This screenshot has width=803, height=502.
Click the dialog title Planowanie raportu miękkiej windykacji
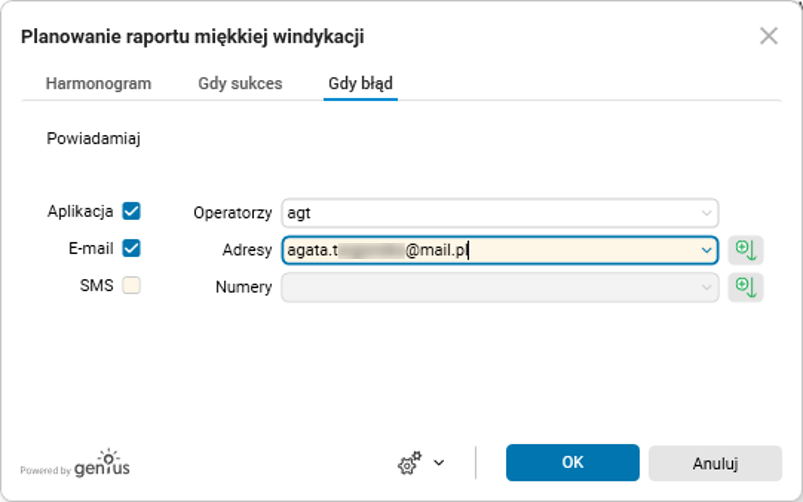coord(193,37)
